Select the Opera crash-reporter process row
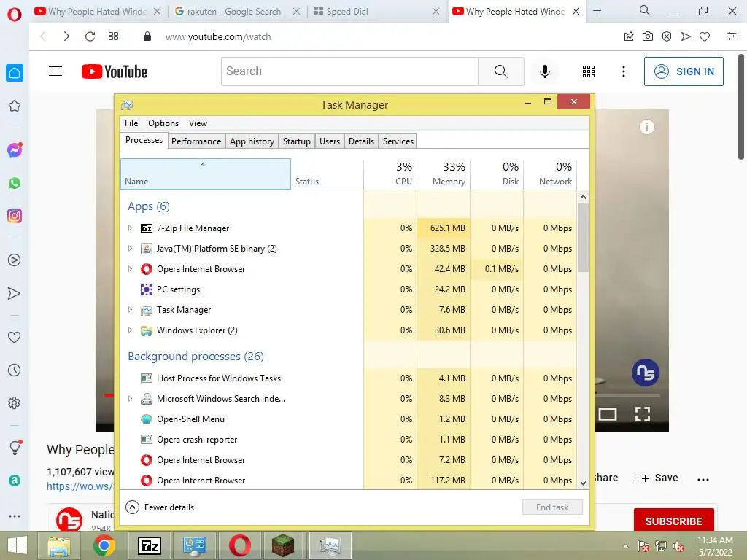This screenshot has width=747, height=560. pyautogui.click(x=349, y=440)
